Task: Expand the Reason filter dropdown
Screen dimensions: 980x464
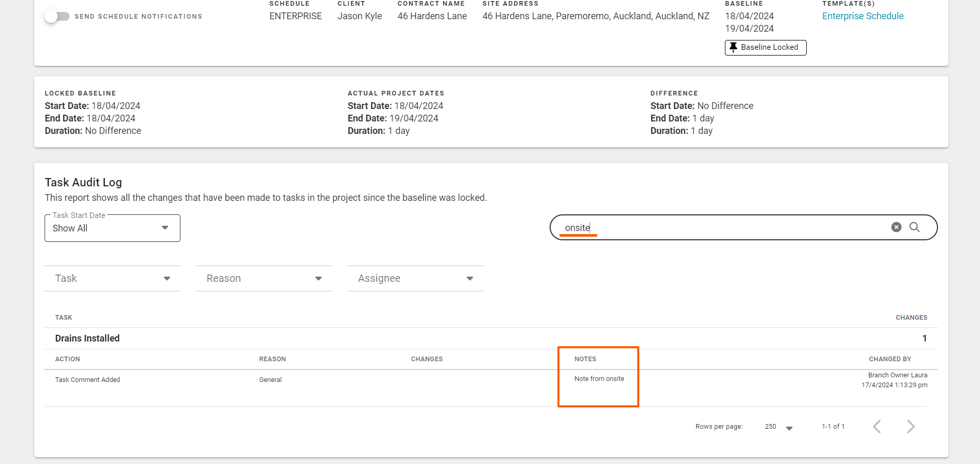Action: coord(263,279)
